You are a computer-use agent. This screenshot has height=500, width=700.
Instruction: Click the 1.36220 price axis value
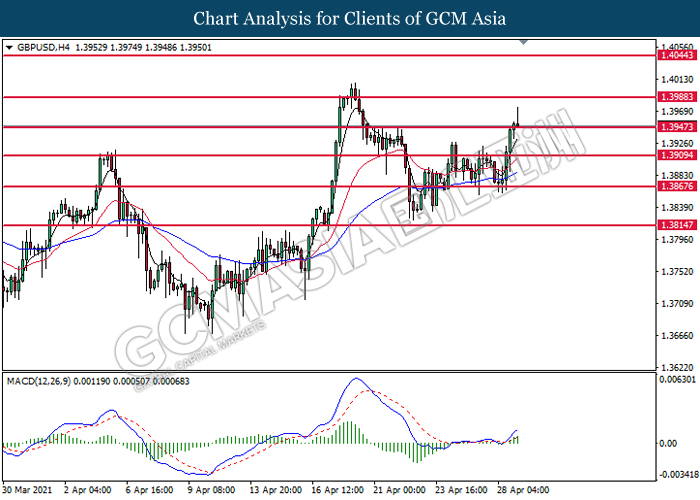(x=677, y=367)
